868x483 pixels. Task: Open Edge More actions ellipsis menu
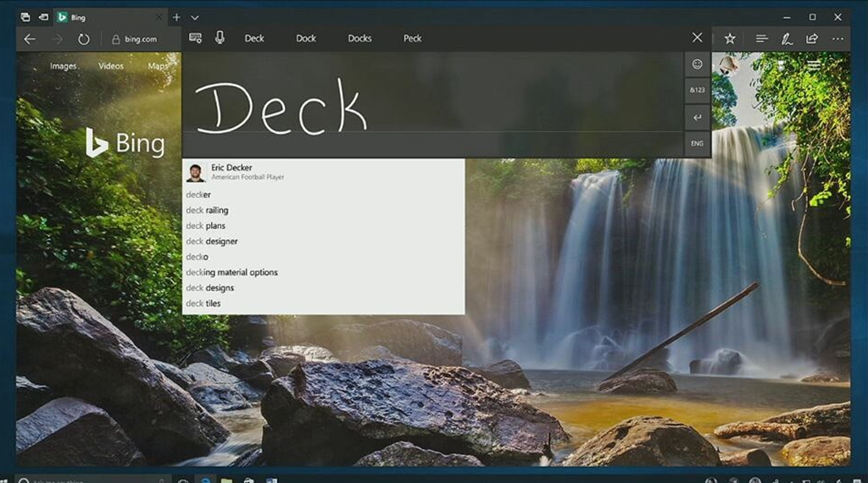coord(837,39)
